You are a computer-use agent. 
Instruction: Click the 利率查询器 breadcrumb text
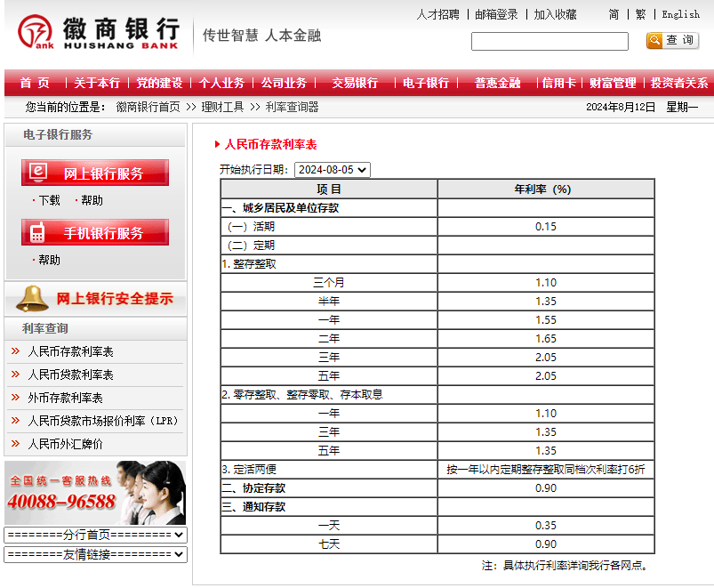[x=292, y=107]
